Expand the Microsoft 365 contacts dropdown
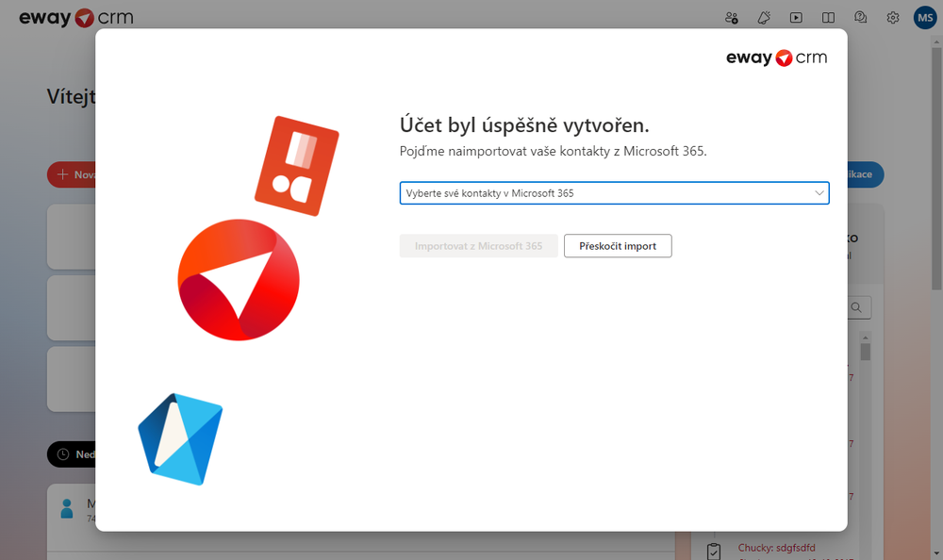This screenshot has width=943, height=560. [x=614, y=193]
